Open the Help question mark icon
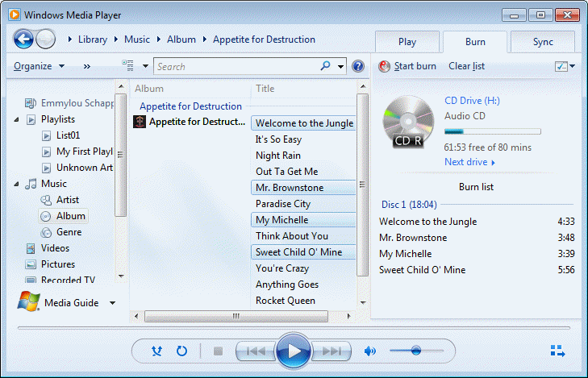This screenshot has height=378, width=588. 358,67
